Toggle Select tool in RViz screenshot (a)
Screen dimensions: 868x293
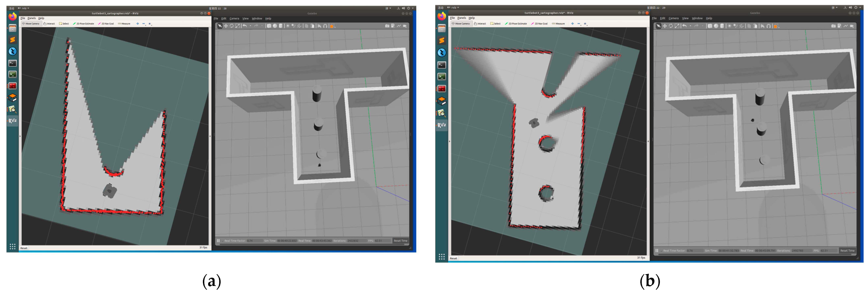[64, 24]
